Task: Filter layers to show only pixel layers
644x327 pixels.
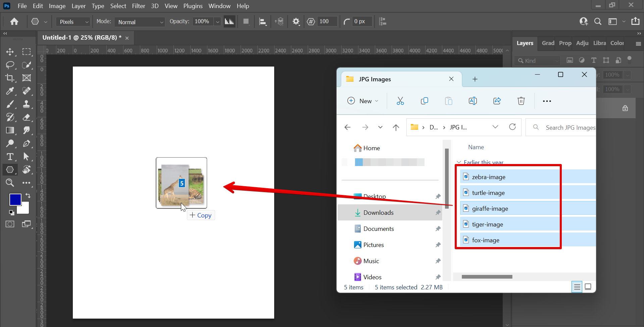Action: pyautogui.click(x=570, y=60)
